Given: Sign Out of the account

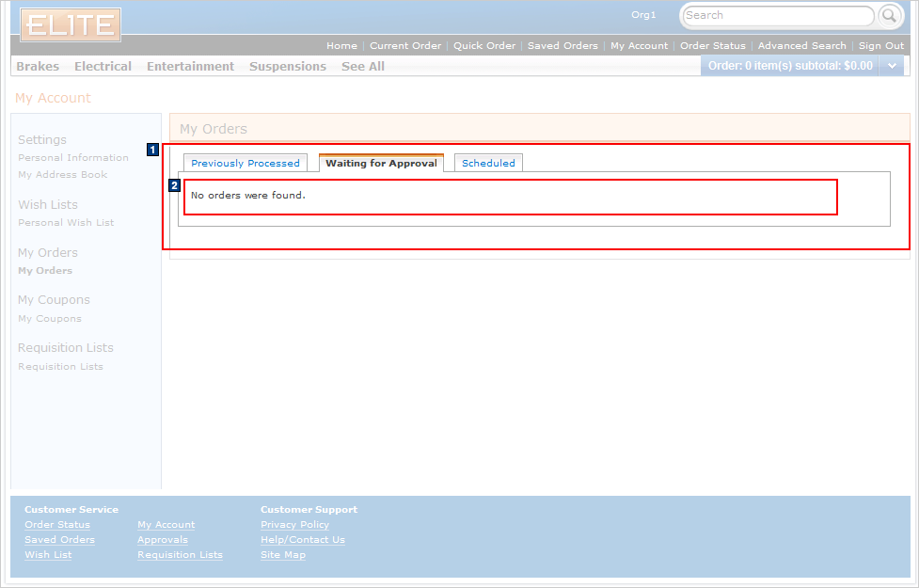Looking at the screenshot, I should point(880,45).
